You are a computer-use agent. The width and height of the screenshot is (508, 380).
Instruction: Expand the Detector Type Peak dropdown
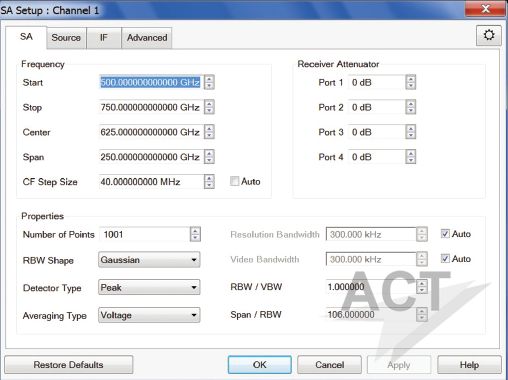(149, 287)
